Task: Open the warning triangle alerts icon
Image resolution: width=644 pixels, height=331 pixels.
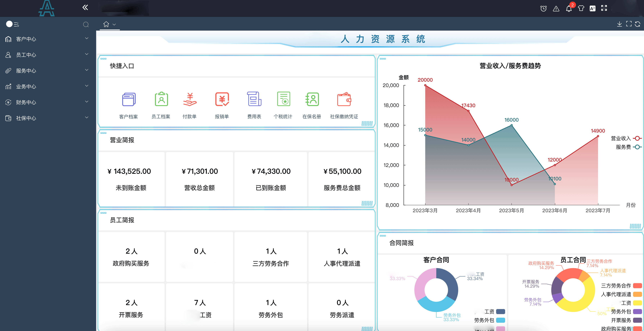Action: tap(556, 9)
